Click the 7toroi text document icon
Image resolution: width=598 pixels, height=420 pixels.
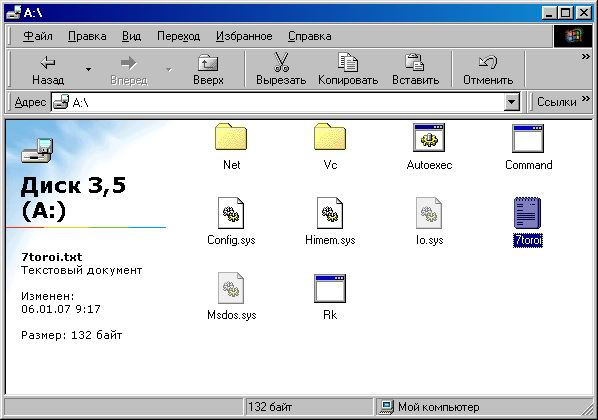[x=527, y=213]
